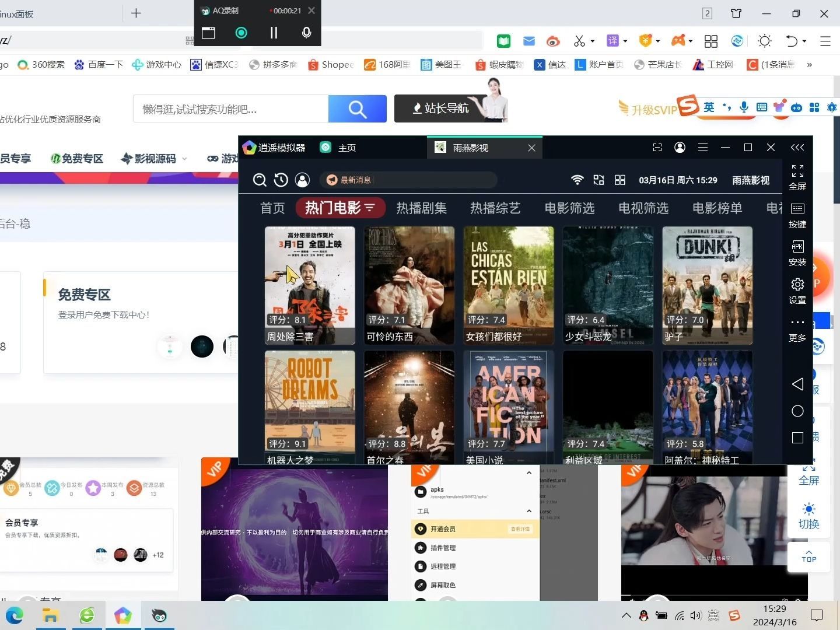Open search icon in 雨燕影视 app
Viewport: 840px width, 630px height.
[260, 180]
